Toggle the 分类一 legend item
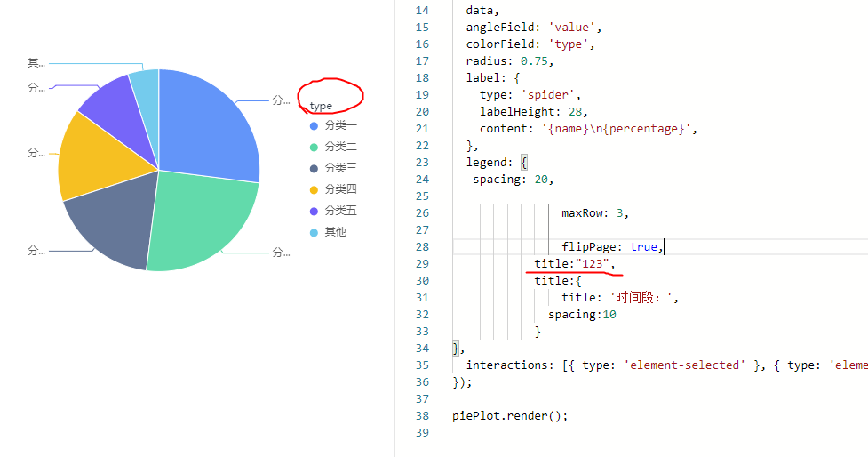Screen dimensions: 868x457 tap(334, 125)
